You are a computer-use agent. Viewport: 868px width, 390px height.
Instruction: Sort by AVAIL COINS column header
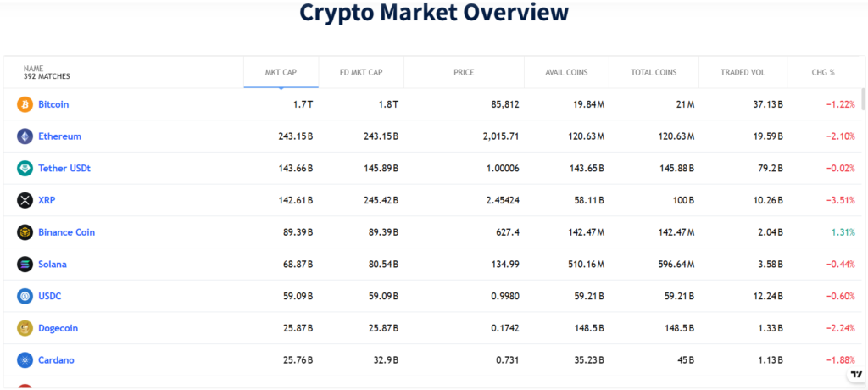[x=566, y=72]
